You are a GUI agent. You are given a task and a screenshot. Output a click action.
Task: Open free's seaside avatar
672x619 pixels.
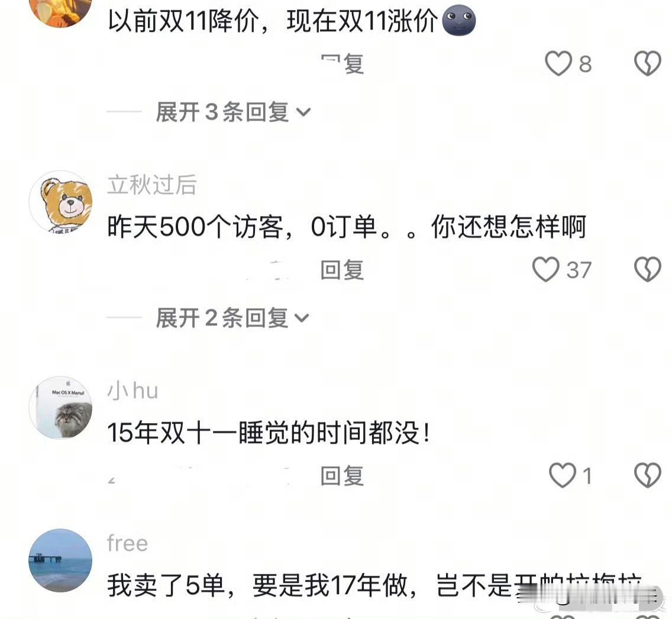pyautogui.click(x=60, y=560)
